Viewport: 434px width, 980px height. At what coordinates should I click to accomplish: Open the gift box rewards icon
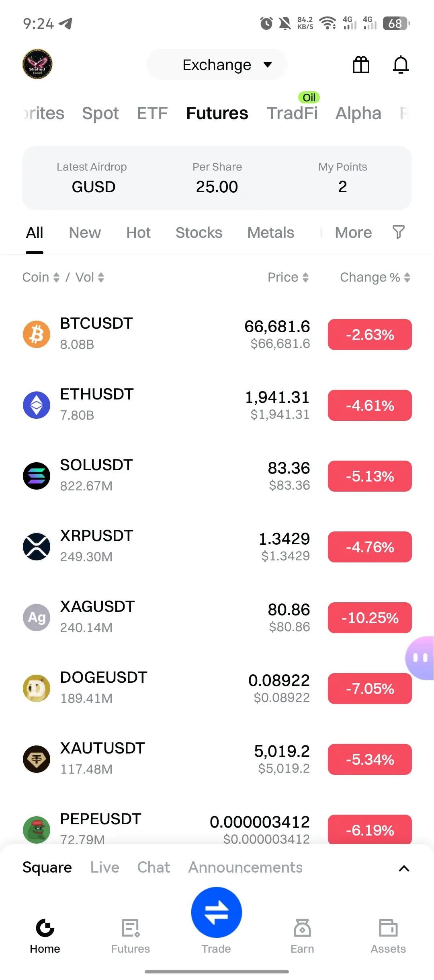361,64
